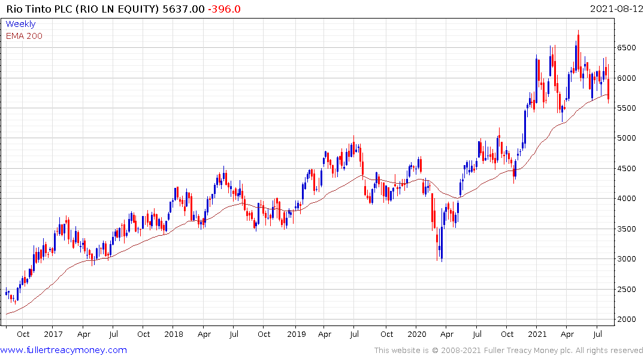The width and height of the screenshot is (644, 359).
Task: Click the 5000 price axis label
Action: tap(627, 138)
